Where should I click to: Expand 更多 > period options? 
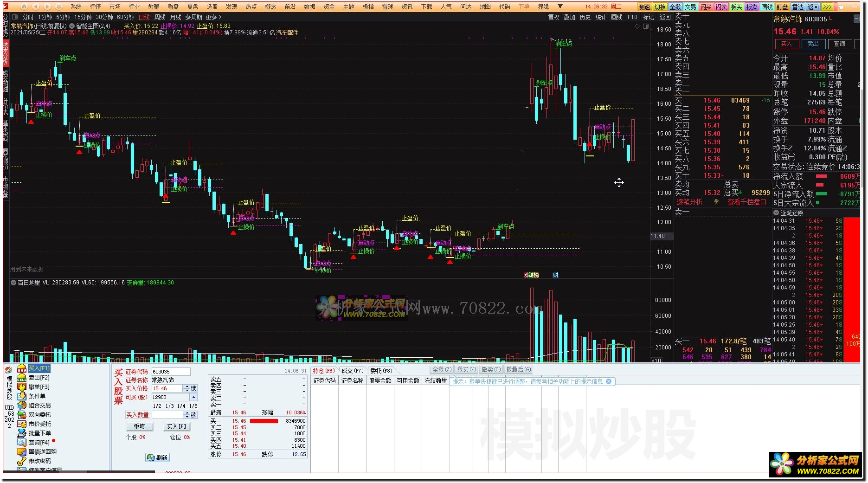coord(214,17)
